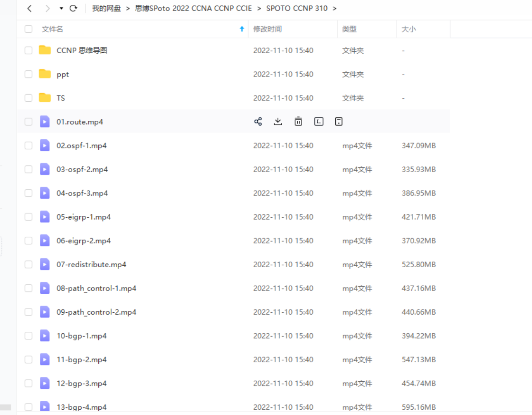Sort by 大小 column
Screen dimensions: 532x415
click(408, 29)
